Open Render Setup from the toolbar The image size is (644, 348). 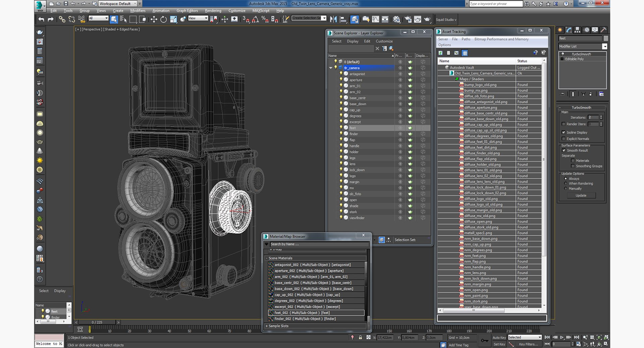tap(408, 19)
